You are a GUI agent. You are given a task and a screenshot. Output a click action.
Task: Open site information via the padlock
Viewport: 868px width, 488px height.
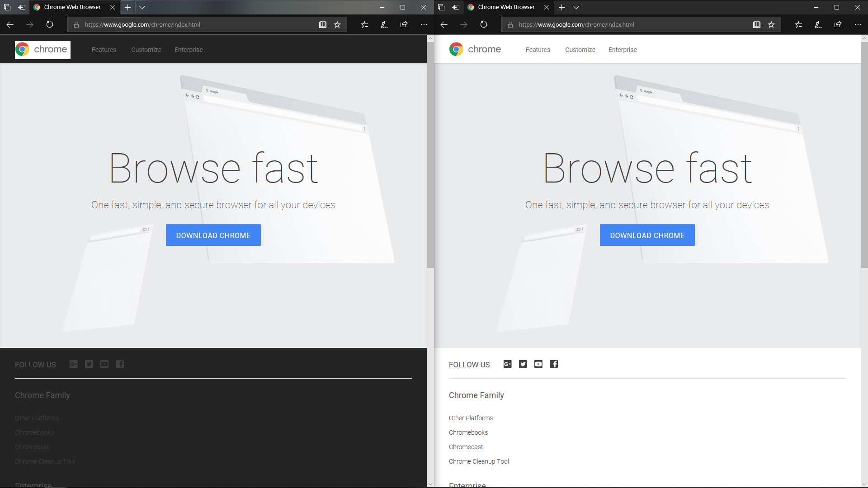point(77,24)
